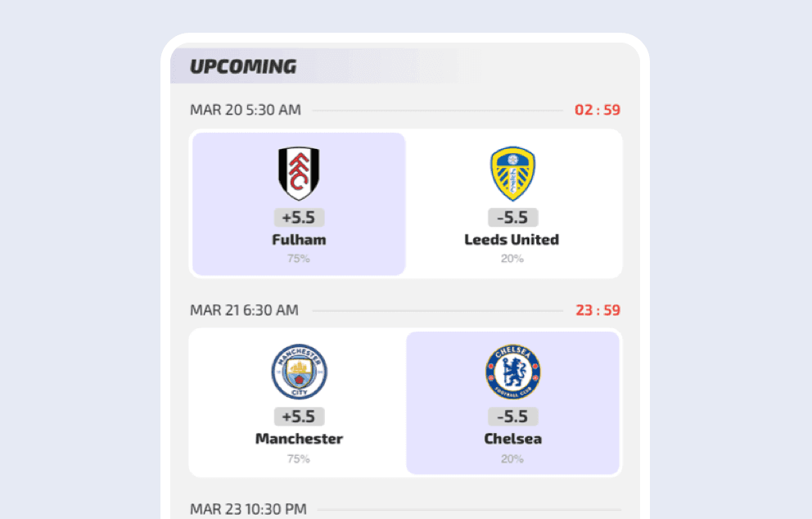
Task: Select Leeds United -5.5 spread badge
Action: (x=512, y=218)
